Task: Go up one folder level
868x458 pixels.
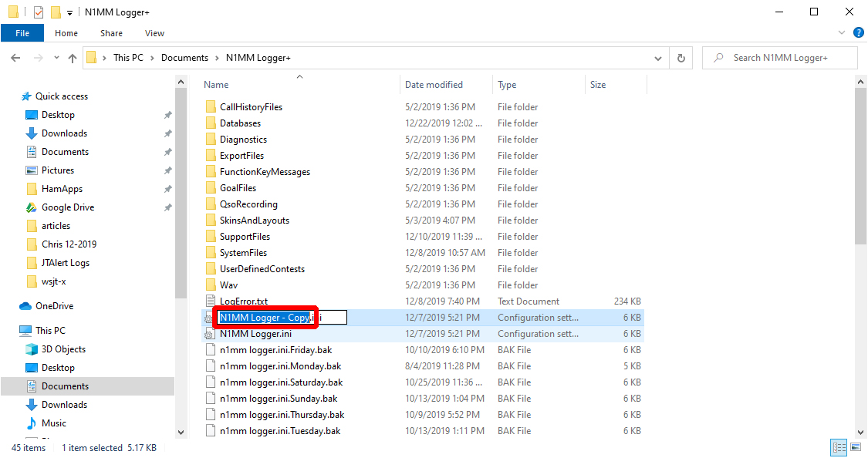Action: 73,58
